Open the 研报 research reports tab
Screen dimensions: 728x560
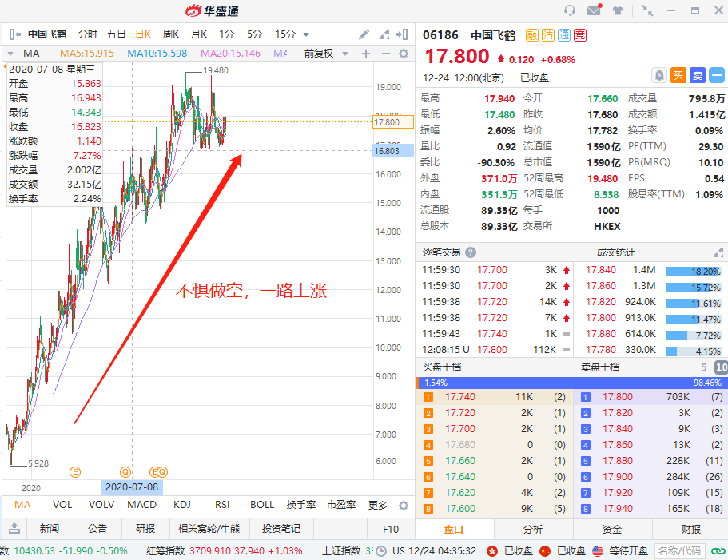[145, 529]
